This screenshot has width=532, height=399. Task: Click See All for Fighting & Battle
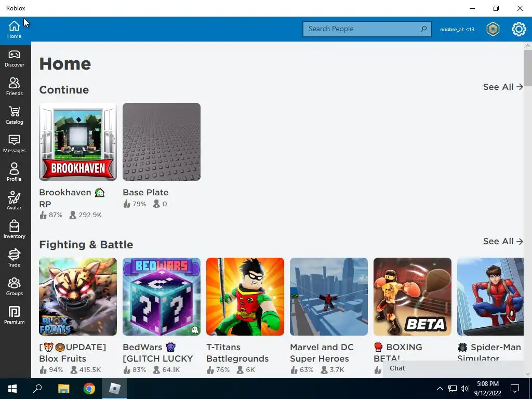coord(503,241)
